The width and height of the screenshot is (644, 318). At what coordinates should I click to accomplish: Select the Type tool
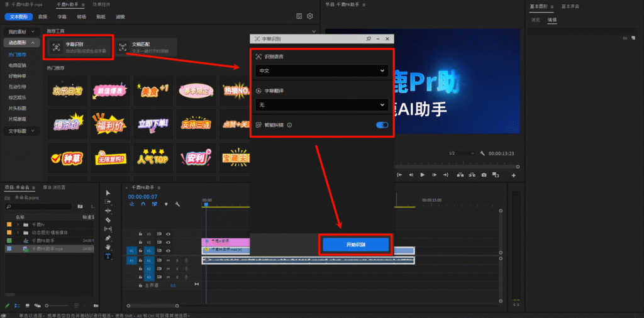pos(108,256)
